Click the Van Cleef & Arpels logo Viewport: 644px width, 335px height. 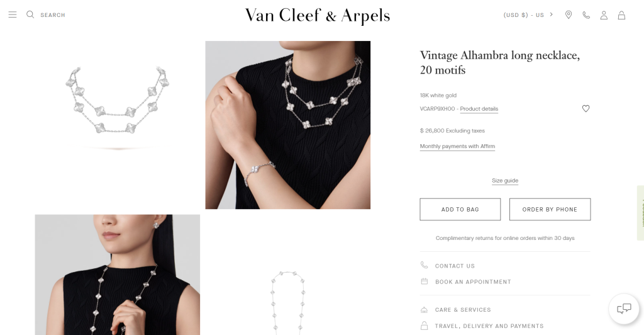pyautogui.click(x=318, y=15)
